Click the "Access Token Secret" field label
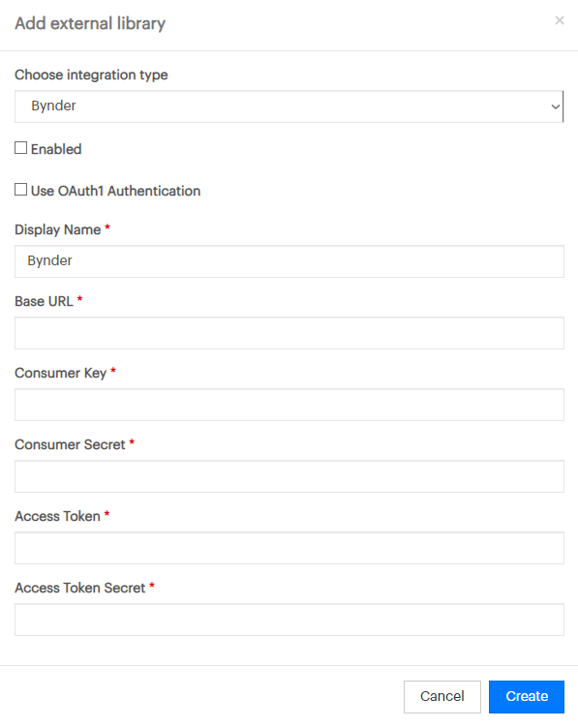Screen dimensions: 578x728 click(x=80, y=588)
